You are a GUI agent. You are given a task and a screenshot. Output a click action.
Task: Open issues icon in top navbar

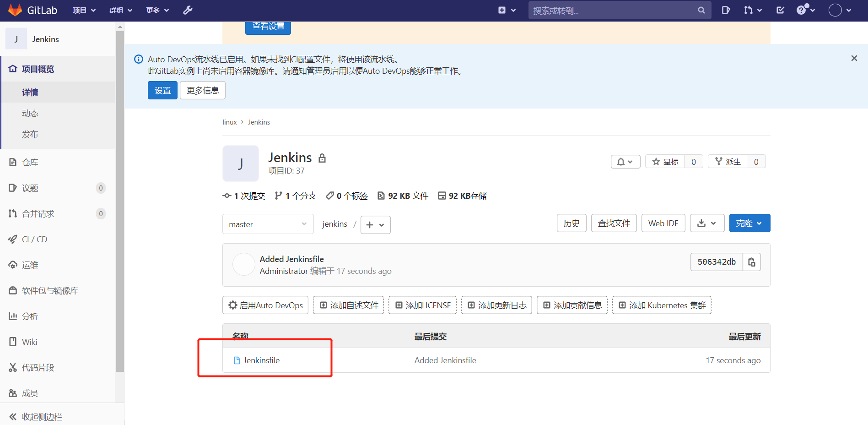(x=726, y=10)
